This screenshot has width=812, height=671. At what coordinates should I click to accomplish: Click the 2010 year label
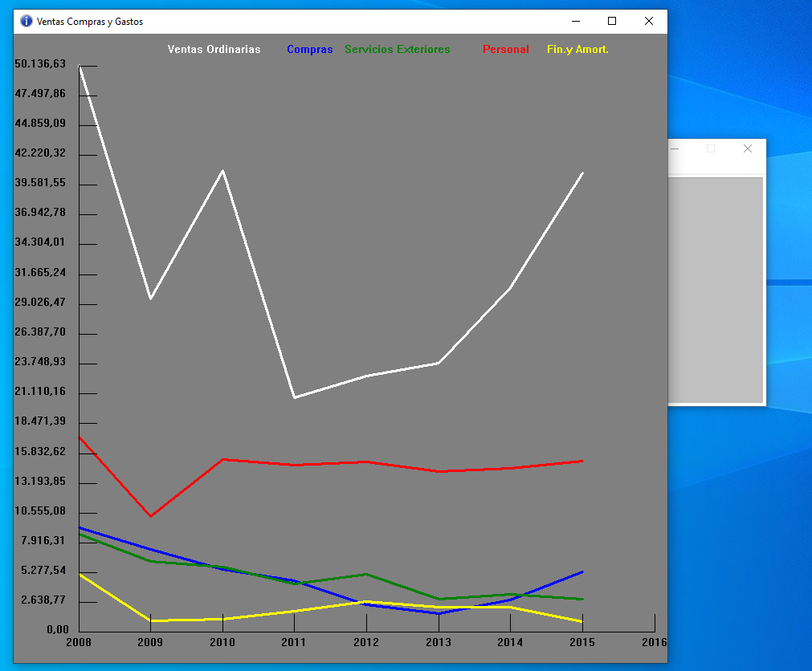(222, 643)
